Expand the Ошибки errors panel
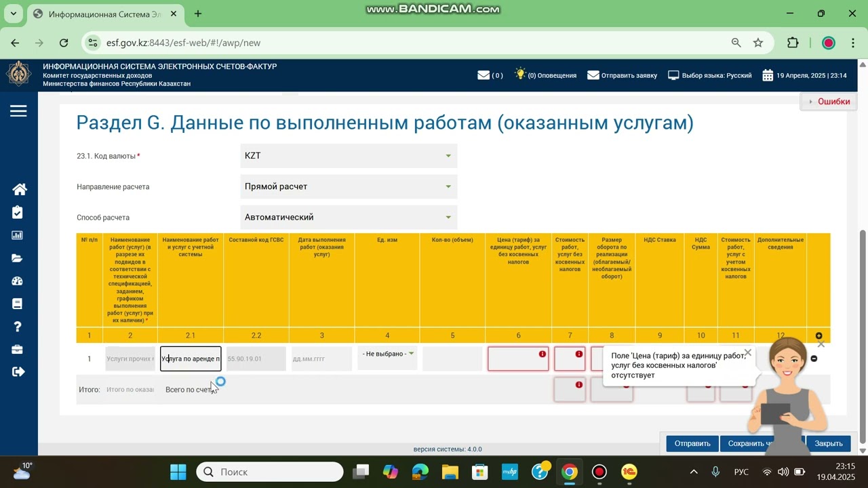The width and height of the screenshot is (868, 488). (828, 102)
